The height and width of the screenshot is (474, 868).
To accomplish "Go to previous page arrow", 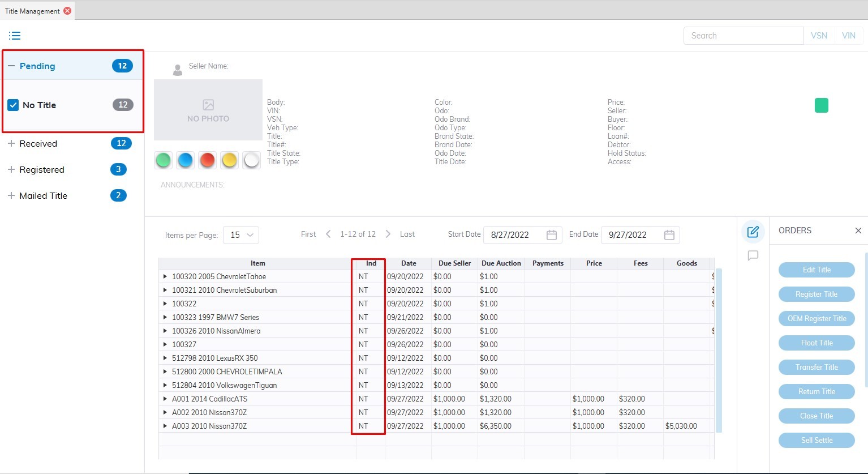I will (328, 234).
